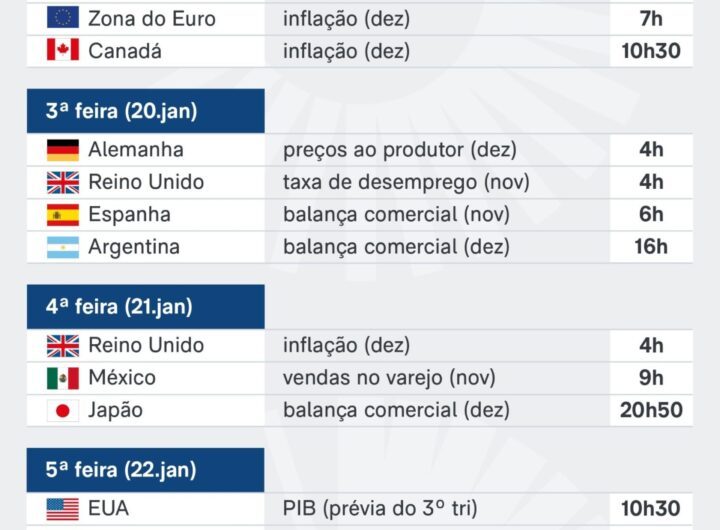Click the Germany flag icon
This screenshot has width=720, height=530.
pos(63,150)
